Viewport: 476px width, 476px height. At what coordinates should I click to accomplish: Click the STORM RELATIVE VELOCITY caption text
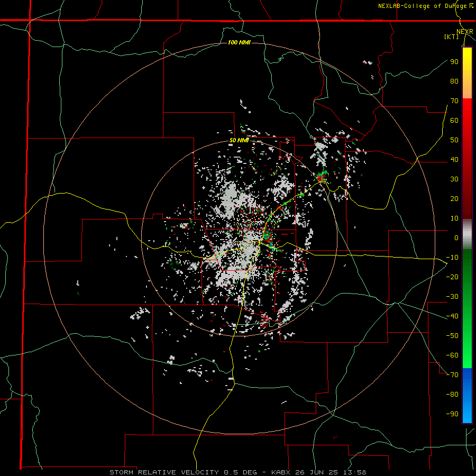pyautogui.click(x=164, y=472)
